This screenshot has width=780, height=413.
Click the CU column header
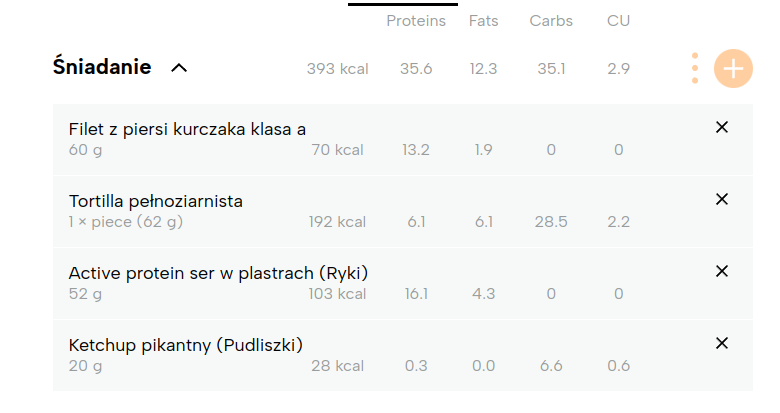[x=618, y=21]
